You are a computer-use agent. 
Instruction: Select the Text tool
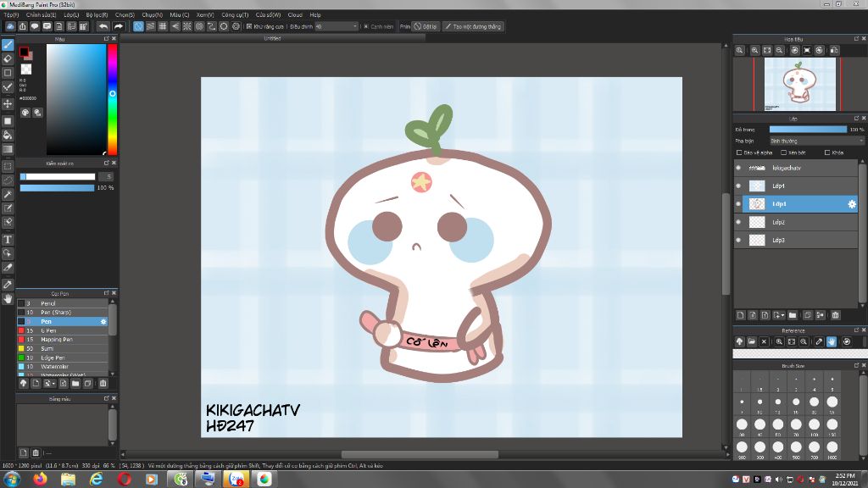(8, 240)
